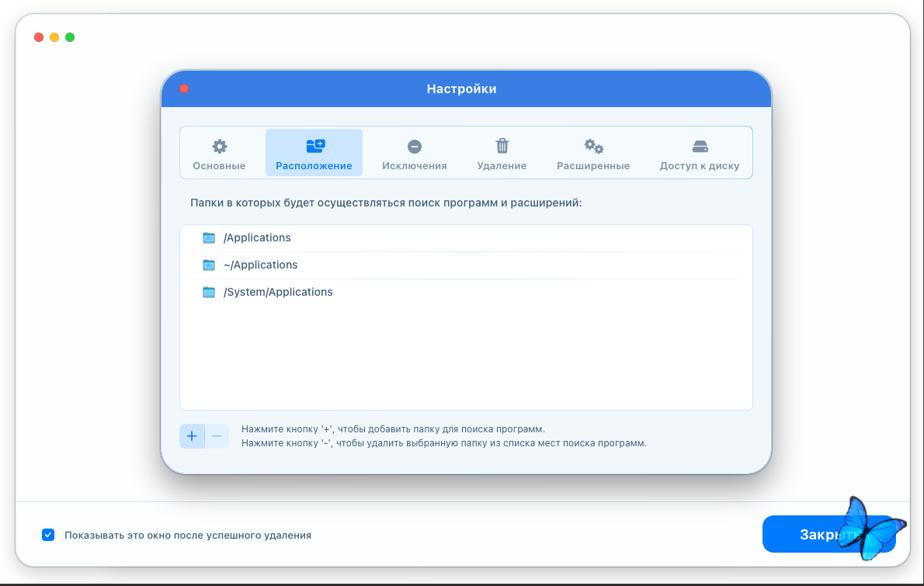Select the /System/Applications folder row
The image size is (924, 586).
point(277,292)
